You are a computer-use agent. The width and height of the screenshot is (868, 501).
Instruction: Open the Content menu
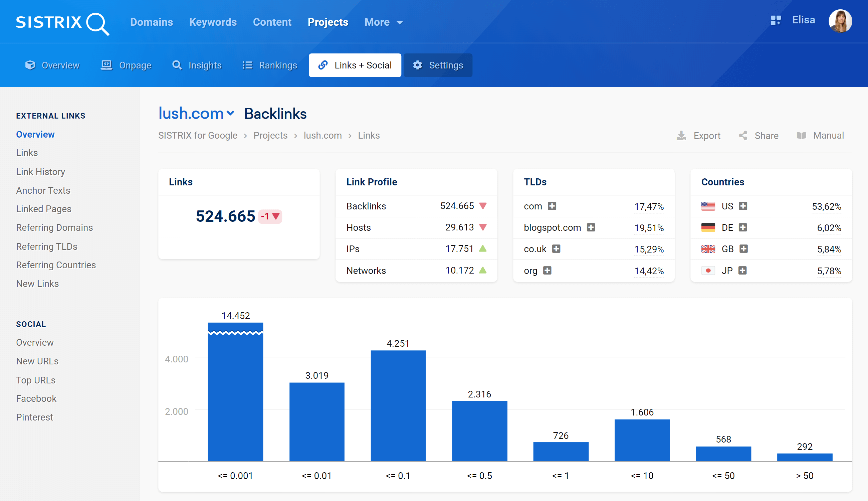[272, 22]
